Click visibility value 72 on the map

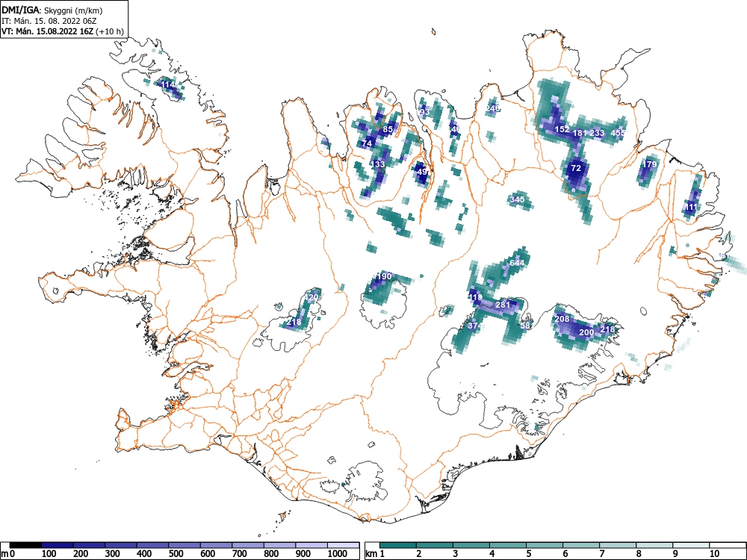click(576, 168)
